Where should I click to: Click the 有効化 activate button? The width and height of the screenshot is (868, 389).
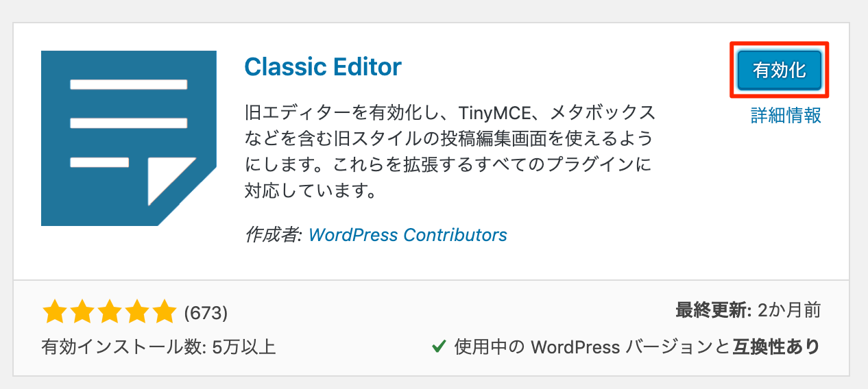tap(779, 71)
